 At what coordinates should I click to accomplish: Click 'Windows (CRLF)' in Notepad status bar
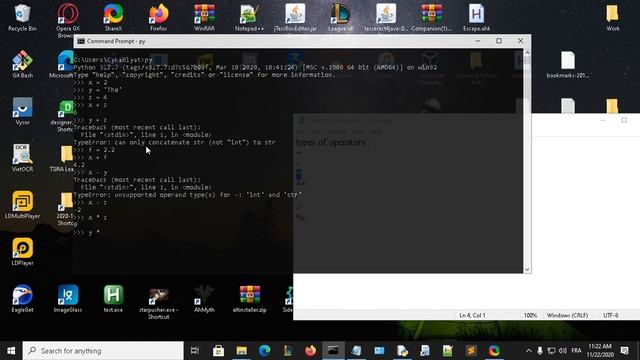coord(567,315)
